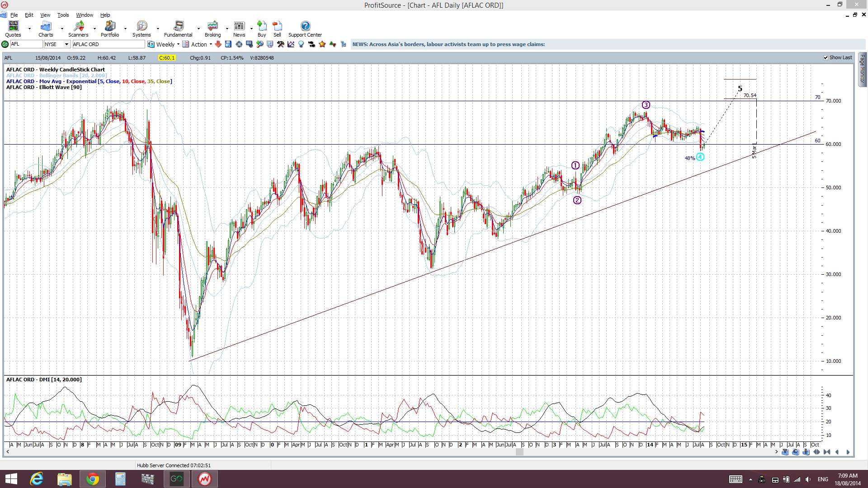Click the save floppy disk icon
Viewport: 868px width, 488px height.
[x=228, y=44]
